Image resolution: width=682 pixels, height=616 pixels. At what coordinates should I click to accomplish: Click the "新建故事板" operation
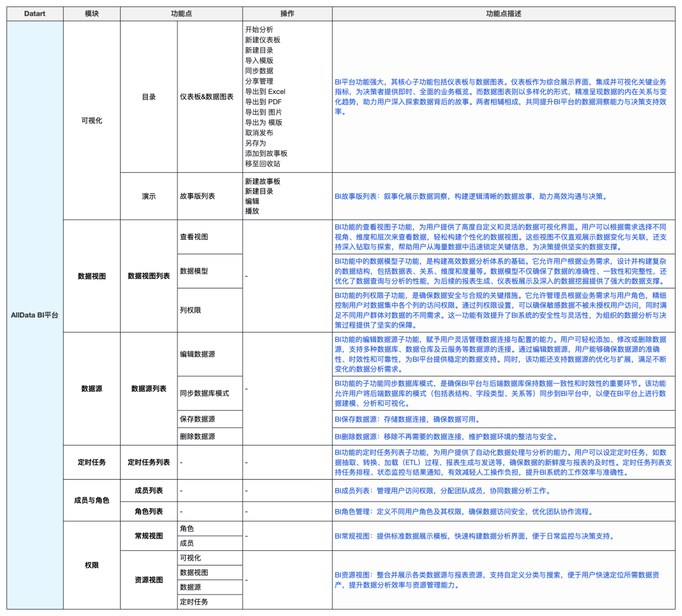click(x=263, y=181)
